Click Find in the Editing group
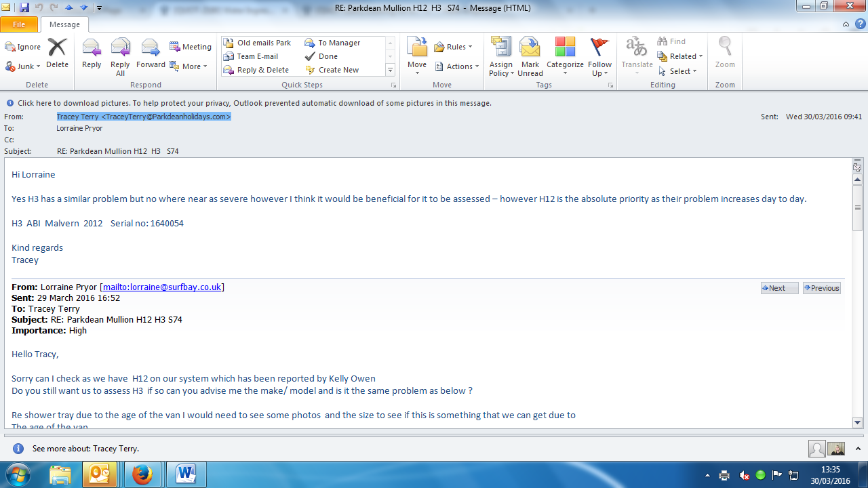The image size is (868, 488). (671, 41)
